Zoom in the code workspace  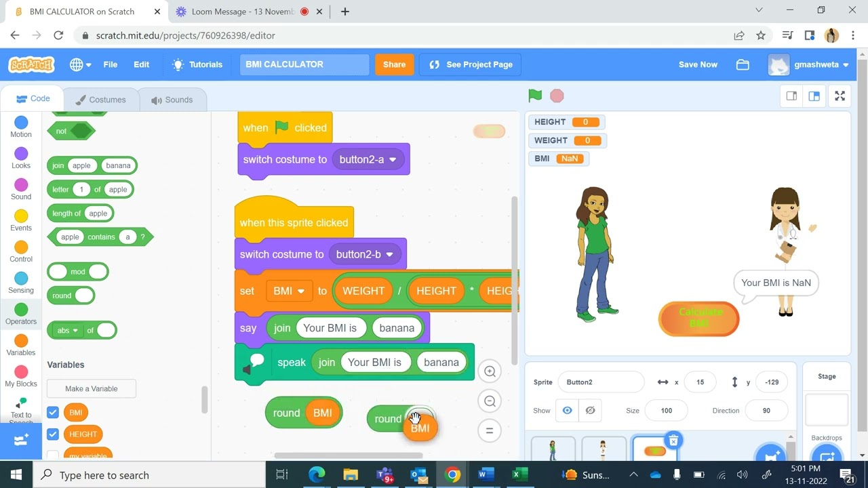coord(490,371)
